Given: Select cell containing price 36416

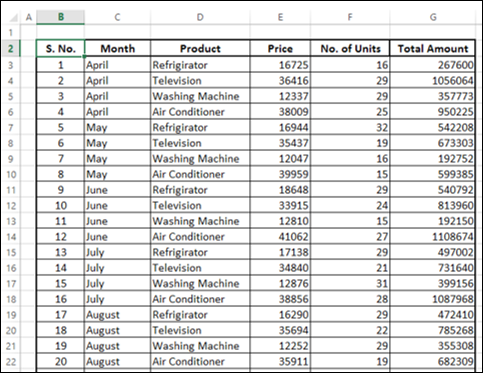Looking at the screenshot, I should 280,80.
